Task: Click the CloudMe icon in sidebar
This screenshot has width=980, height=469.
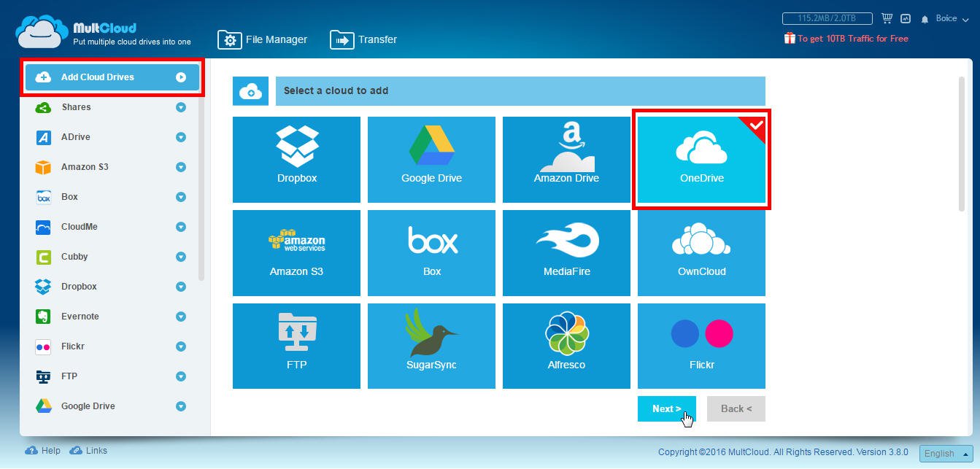Action: click(43, 227)
